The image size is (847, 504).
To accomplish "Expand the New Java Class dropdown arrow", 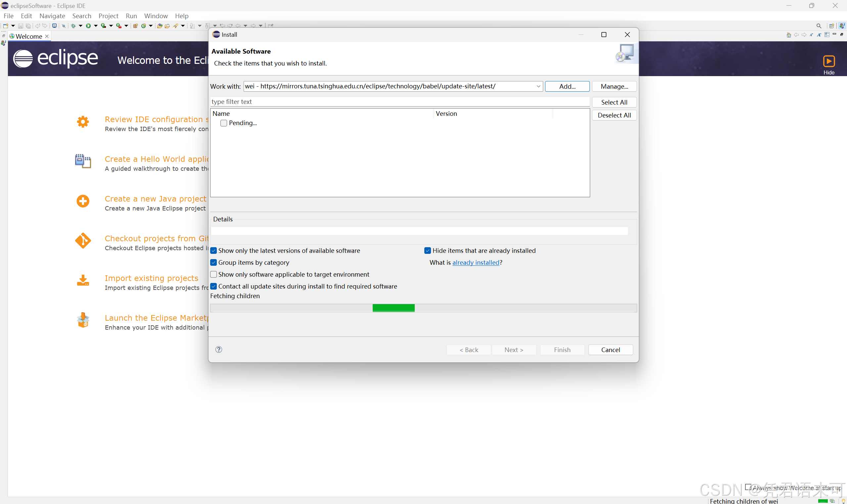I will (x=151, y=26).
